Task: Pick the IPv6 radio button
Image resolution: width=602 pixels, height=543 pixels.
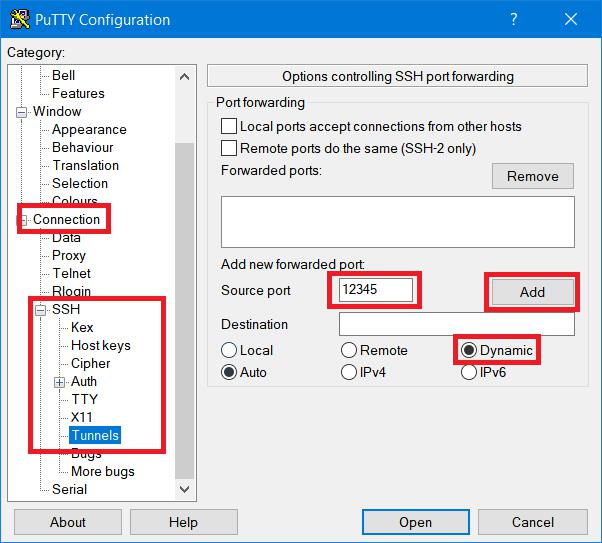Action: (469, 372)
